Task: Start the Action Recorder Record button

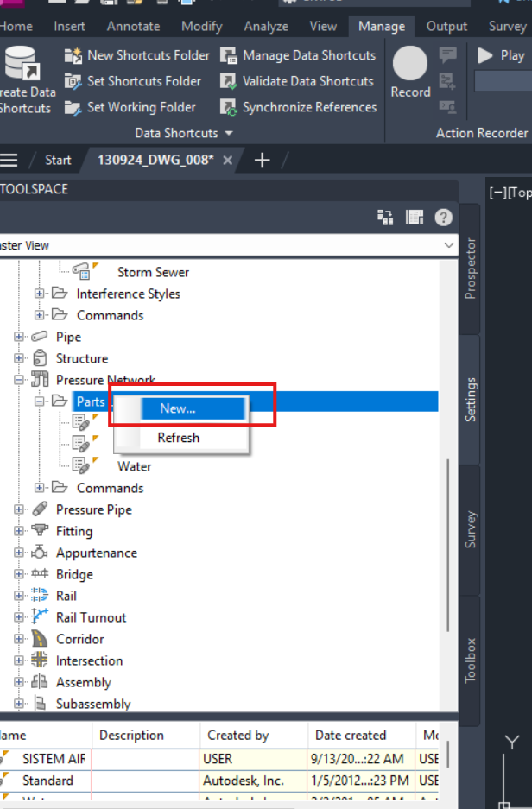Action: [x=410, y=72]
